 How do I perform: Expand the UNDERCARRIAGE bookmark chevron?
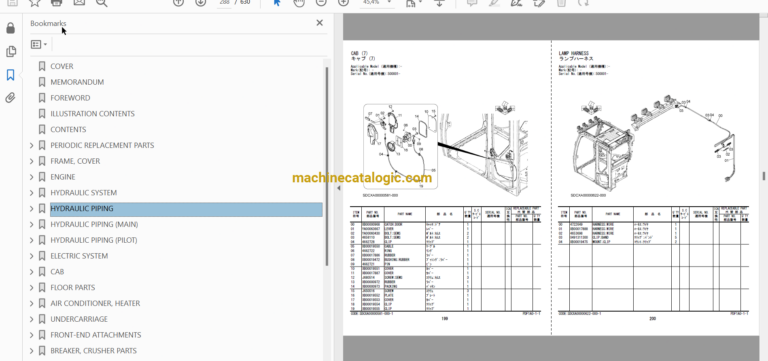tap(32, 319)
